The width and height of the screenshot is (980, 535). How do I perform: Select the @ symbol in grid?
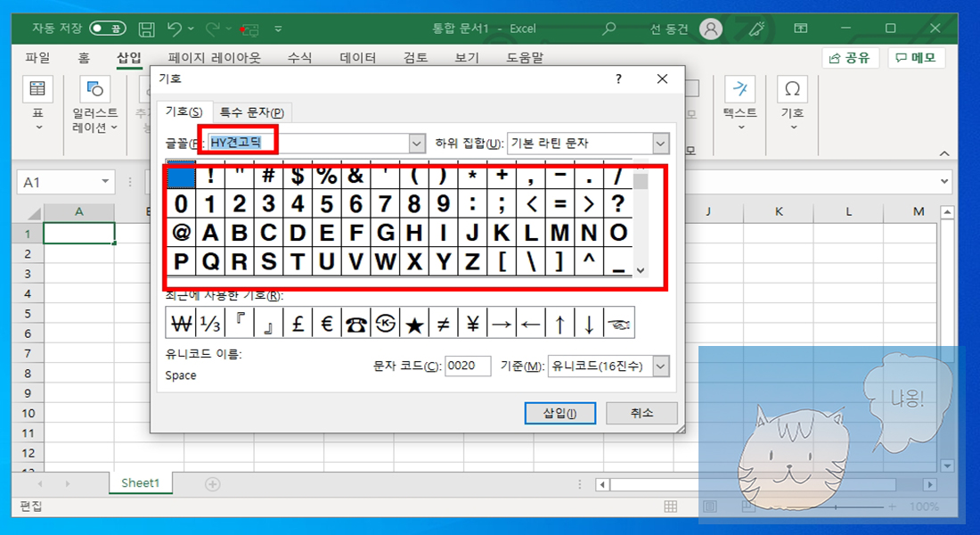181,233
